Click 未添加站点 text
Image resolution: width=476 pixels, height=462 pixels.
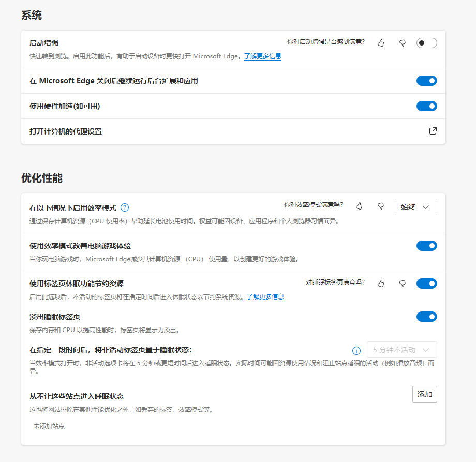(x=49, y=426)
